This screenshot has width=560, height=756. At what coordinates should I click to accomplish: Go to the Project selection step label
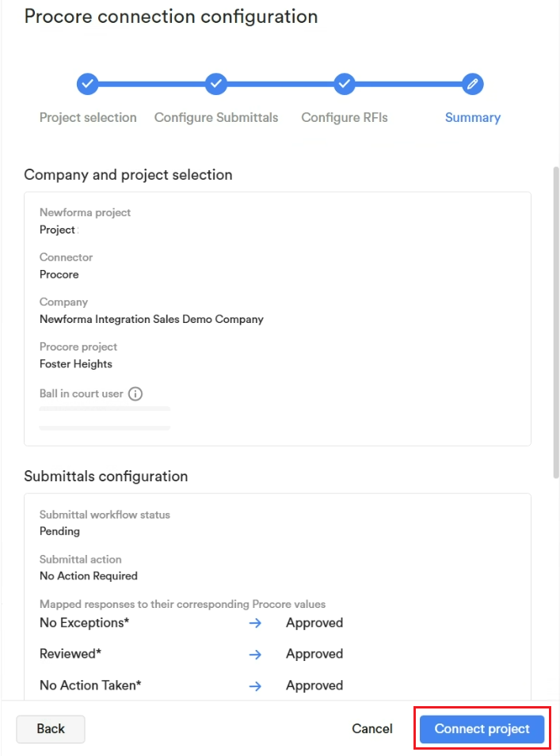click(88, 118)
